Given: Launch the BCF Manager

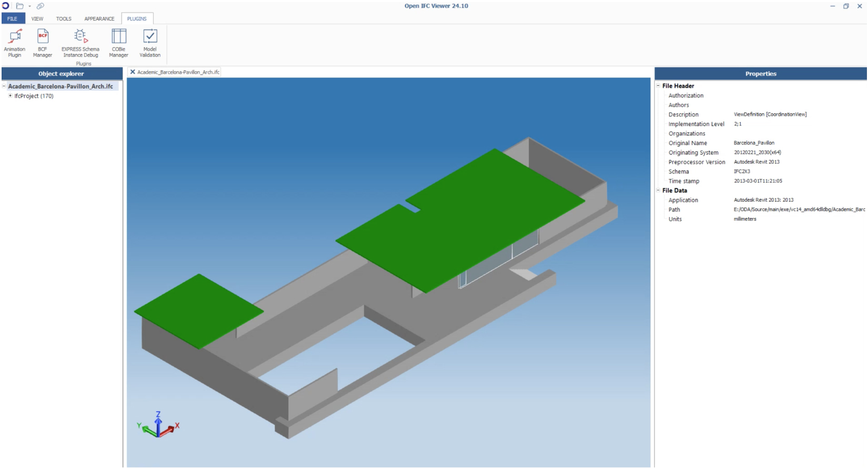Looking at the screenshot, I should point(43,43).
